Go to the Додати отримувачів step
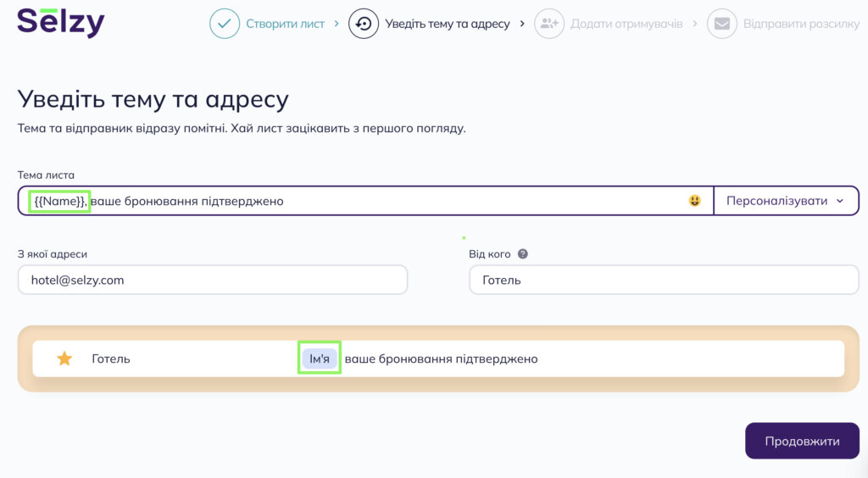This screenshot has height=478, width=868. pos(626,24)
